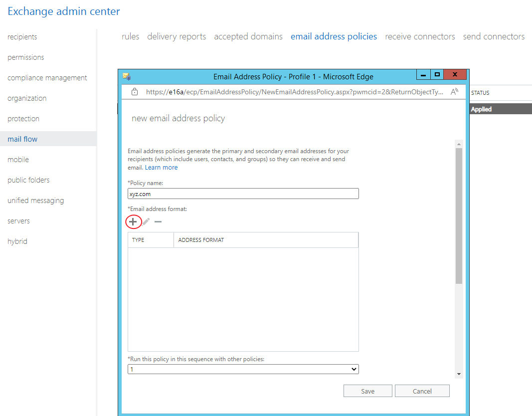Image resolution: width=532 pixels, height=416 pixels.
Task: Go to accepted domains tab
Action: click(x=248, y=36)
